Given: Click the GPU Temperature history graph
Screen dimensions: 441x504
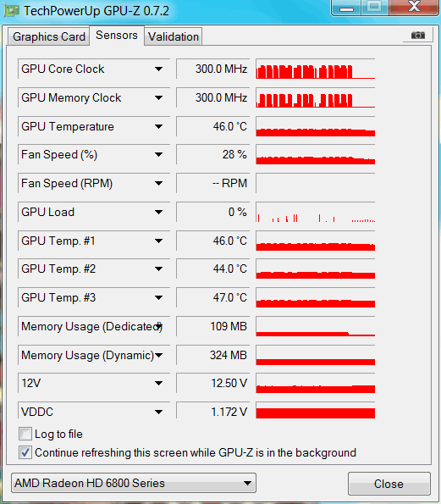Looking at the screenshot, I should pyautogui.click(x=316, y=126).
